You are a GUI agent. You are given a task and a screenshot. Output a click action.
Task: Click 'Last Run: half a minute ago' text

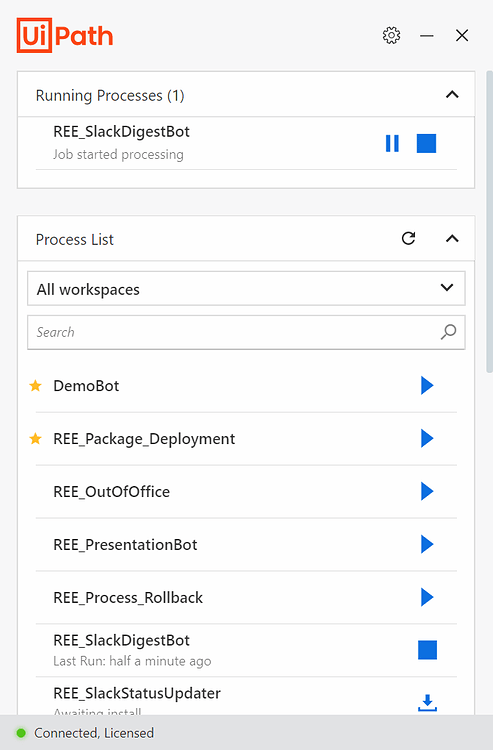(132, 661)
